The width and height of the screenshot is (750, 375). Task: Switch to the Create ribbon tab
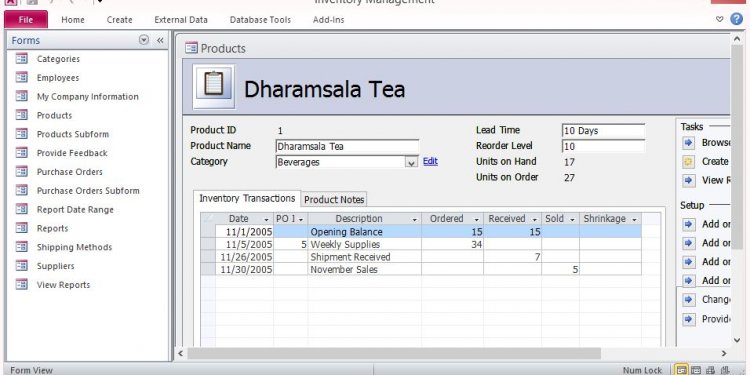[x=120, y=20]
